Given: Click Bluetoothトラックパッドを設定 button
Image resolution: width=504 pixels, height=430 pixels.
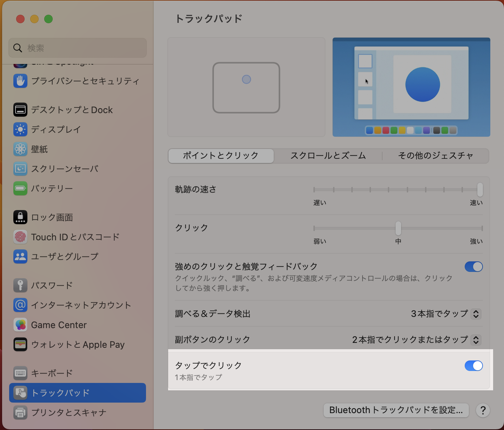Looking at the screenshot, I should coord(396,410).
